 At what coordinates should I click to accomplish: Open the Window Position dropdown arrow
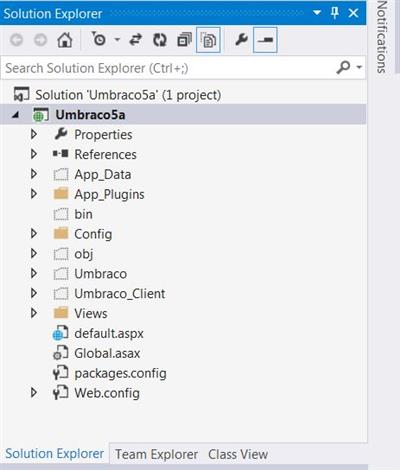tap(317, 13)
